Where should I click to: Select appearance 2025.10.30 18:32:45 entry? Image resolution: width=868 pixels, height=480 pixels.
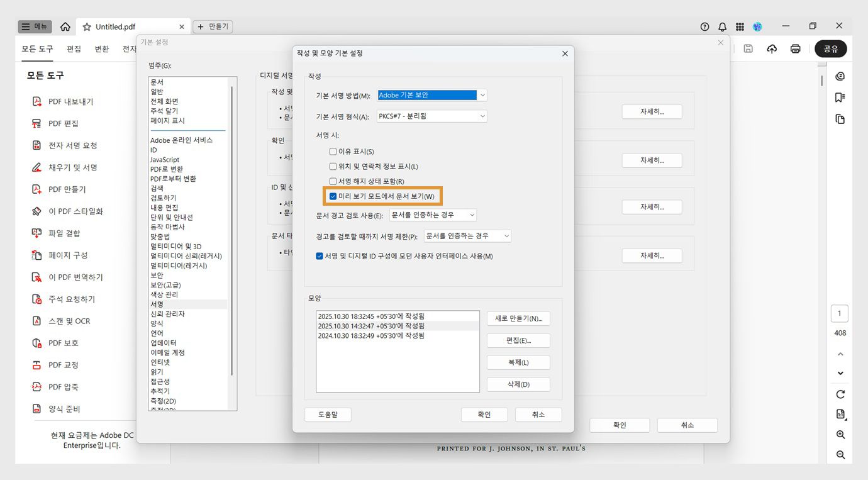tap(398, 316)
